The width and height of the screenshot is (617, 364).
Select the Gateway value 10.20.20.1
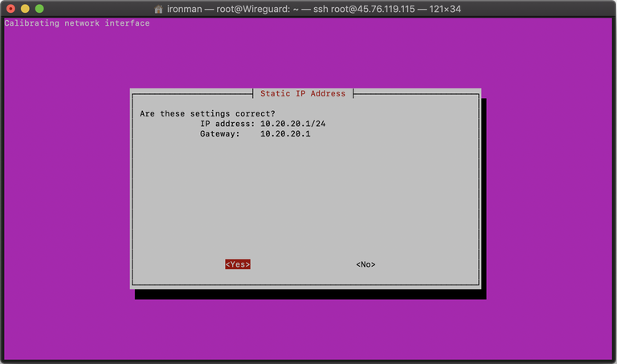tap(285, 134)
